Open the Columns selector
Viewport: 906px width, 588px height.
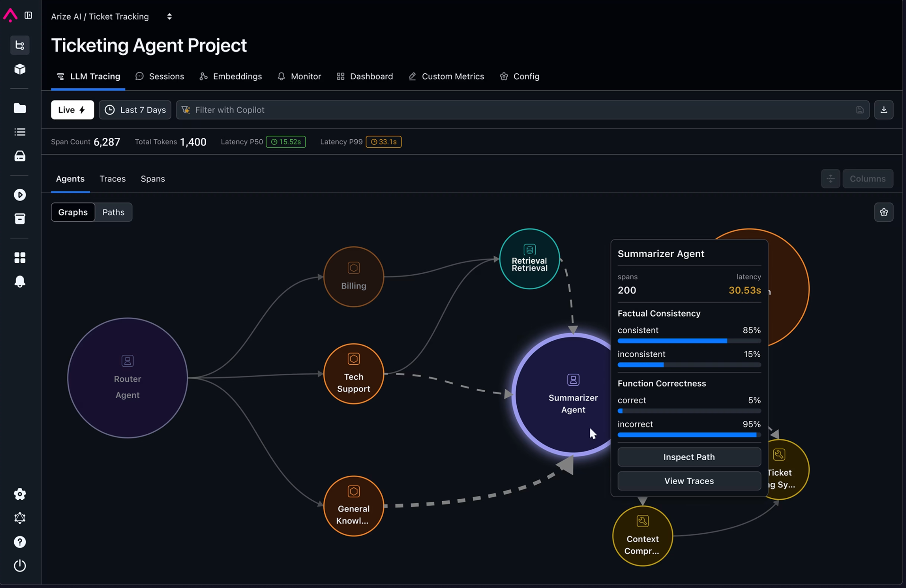click(x=867, y=179)
